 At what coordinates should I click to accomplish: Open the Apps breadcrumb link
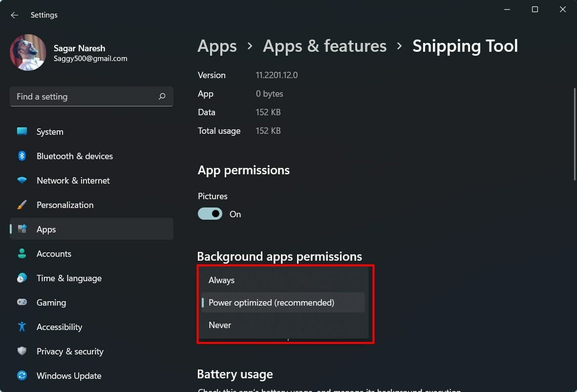pos(217,45)
